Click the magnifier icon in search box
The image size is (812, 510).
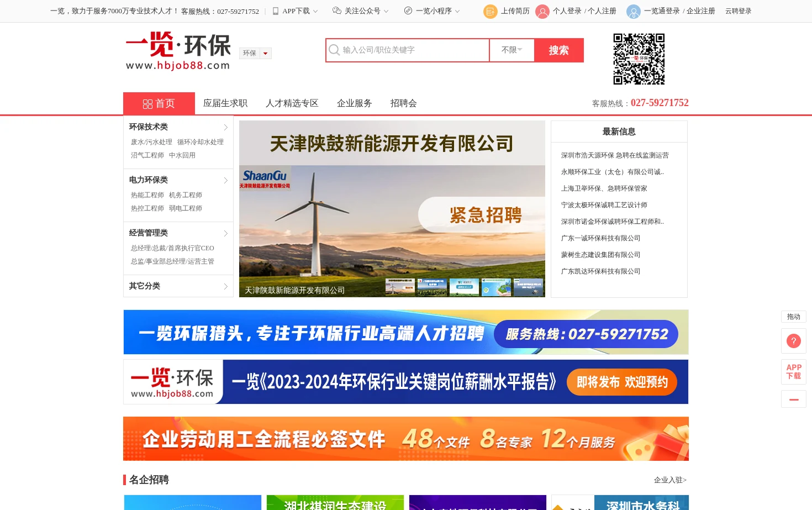coord(334,50)
